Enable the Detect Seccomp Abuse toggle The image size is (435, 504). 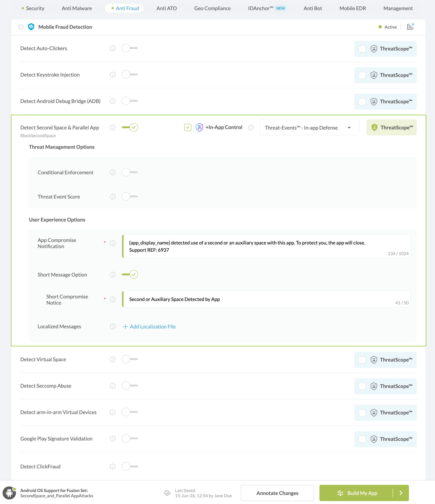[130, 386]
